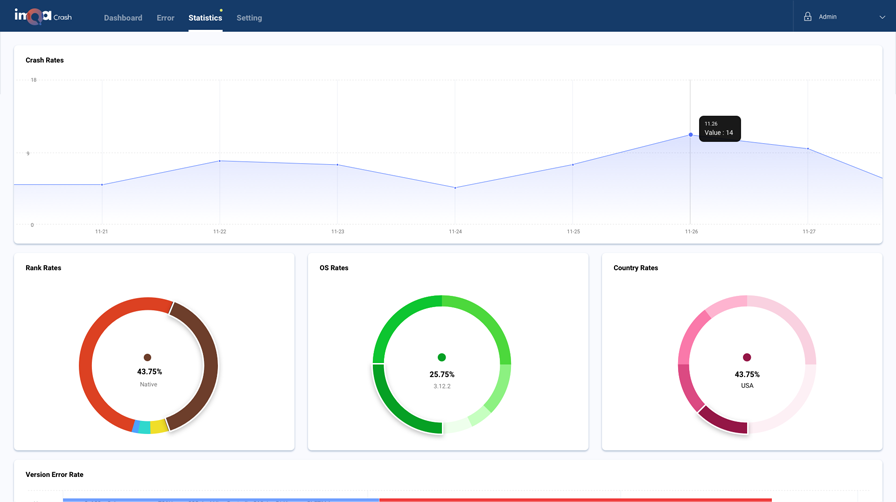The width and height of the screenshot is (896, 502).
Task: Click the OS Rates heading
Action: 334,268
